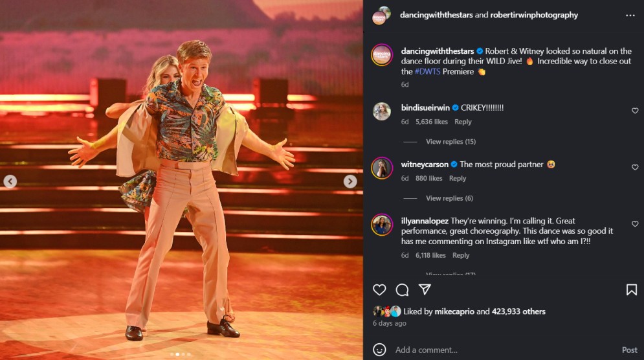Open emoji picker in comment box

[x=380, y=350]
